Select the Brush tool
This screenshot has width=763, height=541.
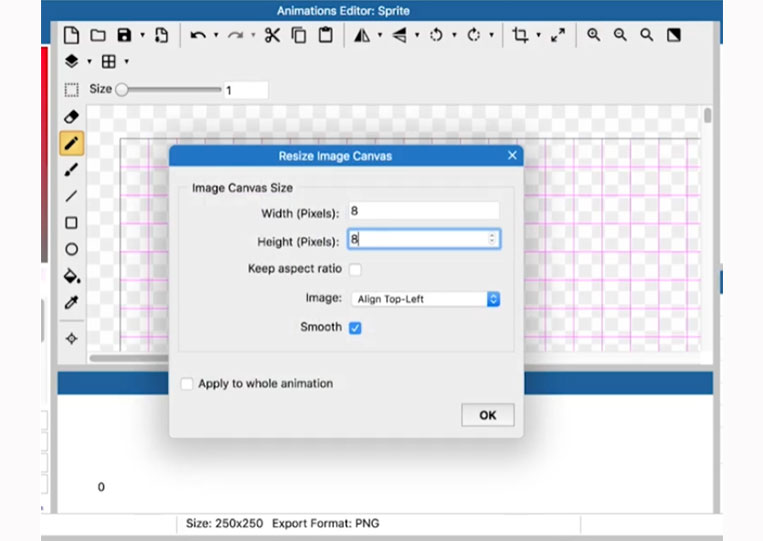[x=72, y=170]
